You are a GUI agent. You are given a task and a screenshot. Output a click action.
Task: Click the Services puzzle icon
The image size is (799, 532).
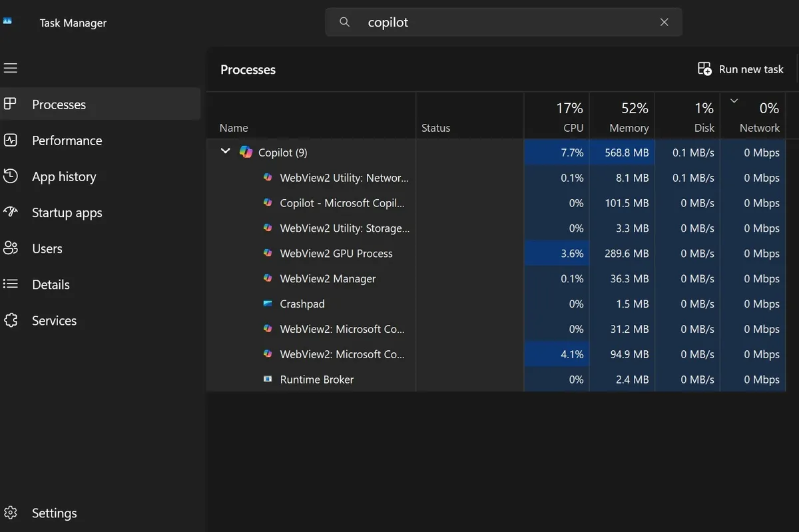[x=11, y=320]
